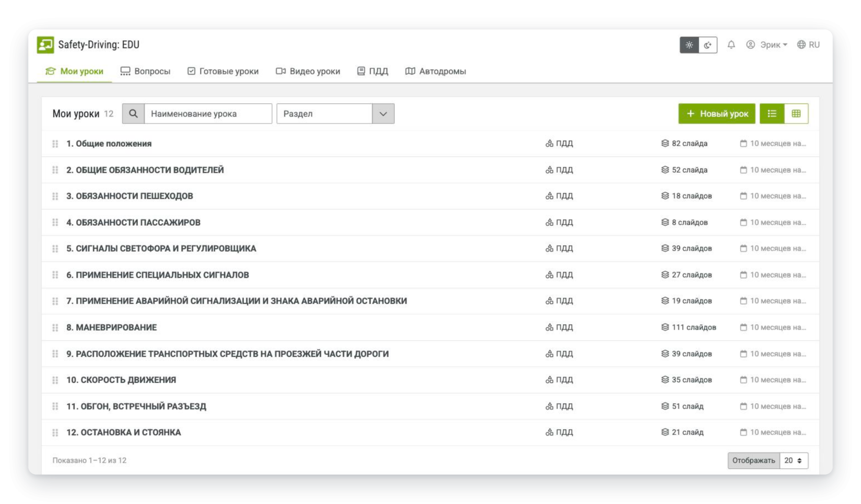Screen dimensions: 861x504
Task: Create lesson with Новый урок button
Action: [x=717, y=113]
